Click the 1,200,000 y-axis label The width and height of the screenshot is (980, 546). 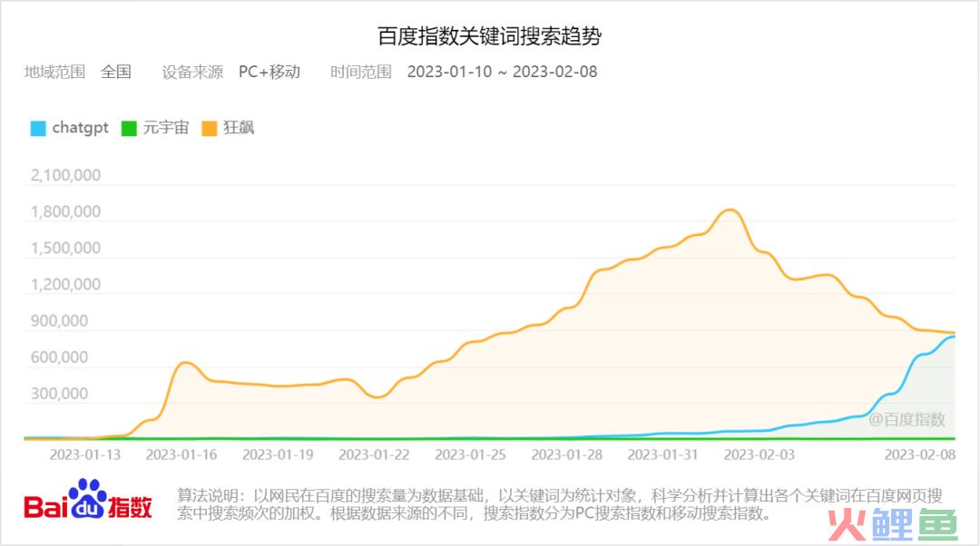click(x=65, y=284)
